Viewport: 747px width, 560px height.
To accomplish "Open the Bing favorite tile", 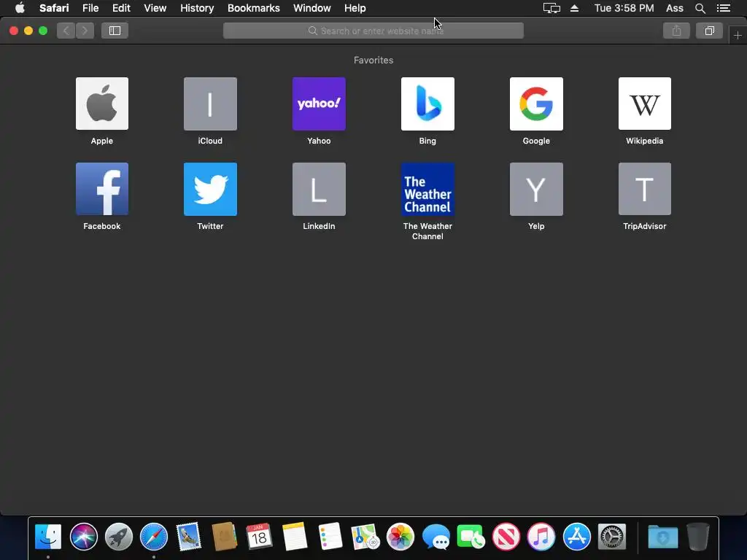I will [x=427, y=104].
